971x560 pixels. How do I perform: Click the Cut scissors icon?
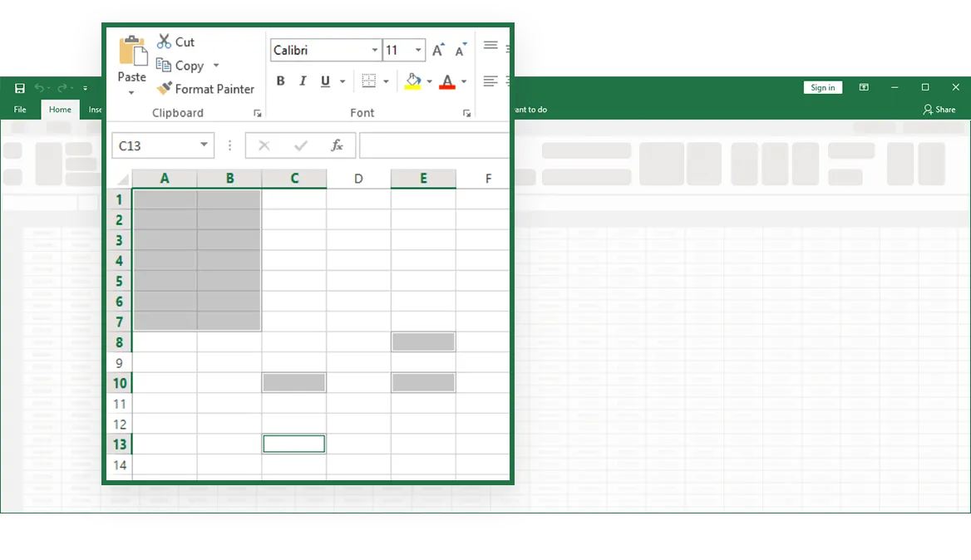point(165,42)
